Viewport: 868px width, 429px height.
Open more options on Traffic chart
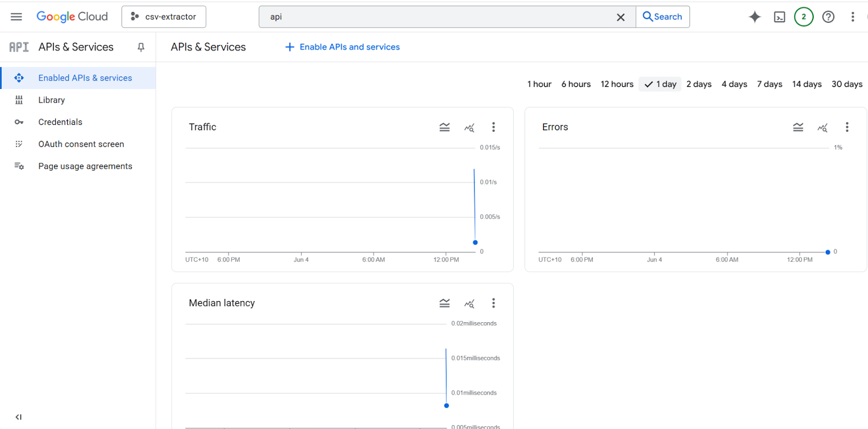click(x=493, y=127)
